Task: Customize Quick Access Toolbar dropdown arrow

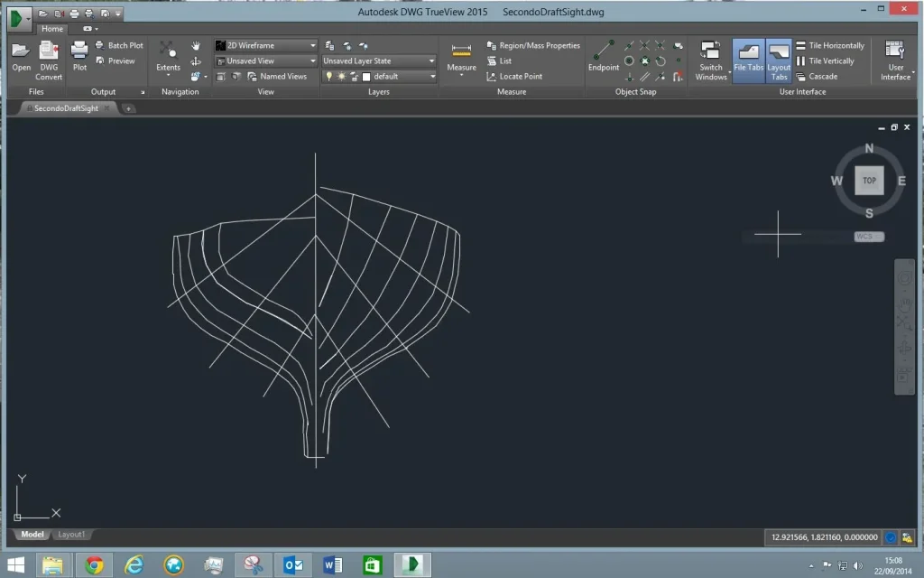Action: pos(118,13)
